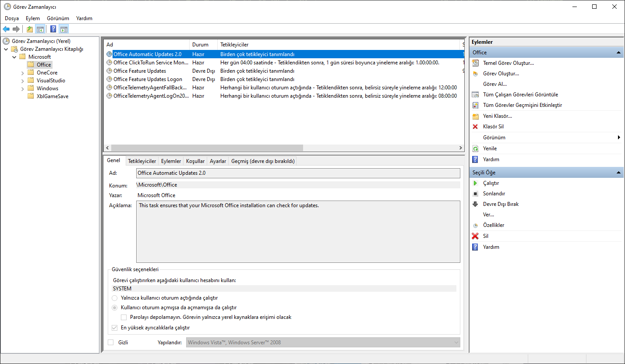Click the blue Back arrow in the toolbar

click(6, 29)
